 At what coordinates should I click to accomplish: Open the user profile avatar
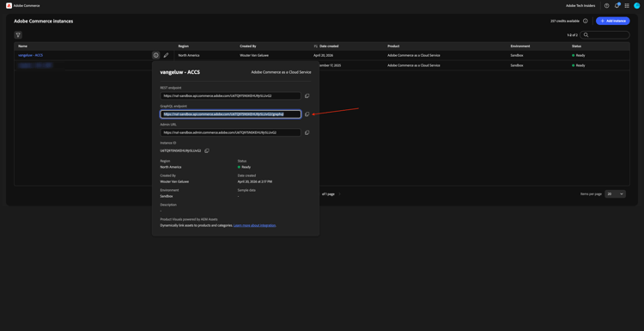click(x=636, y=6)
